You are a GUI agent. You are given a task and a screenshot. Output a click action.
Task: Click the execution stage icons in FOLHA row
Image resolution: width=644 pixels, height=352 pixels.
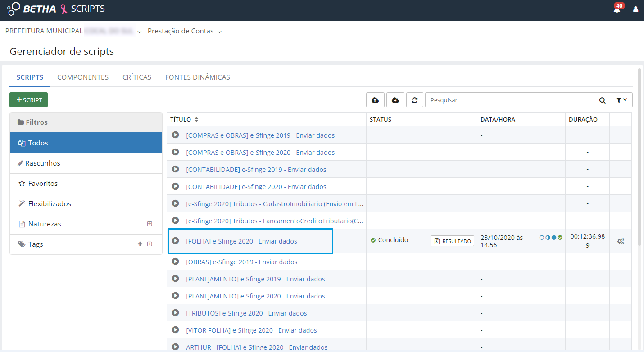point(551,237)
